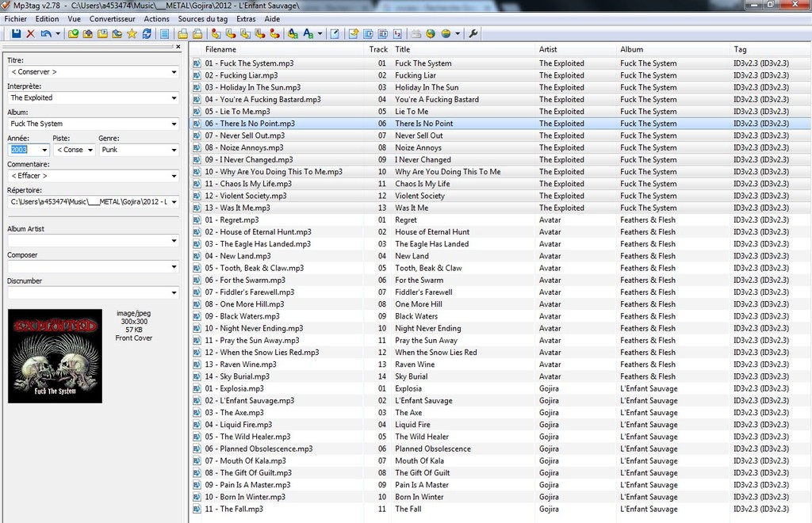This screenshot has height=523, width=812.
Task: Click file icon for 08 - Noize Annoys.mp3
Action: tap(197, 147)
